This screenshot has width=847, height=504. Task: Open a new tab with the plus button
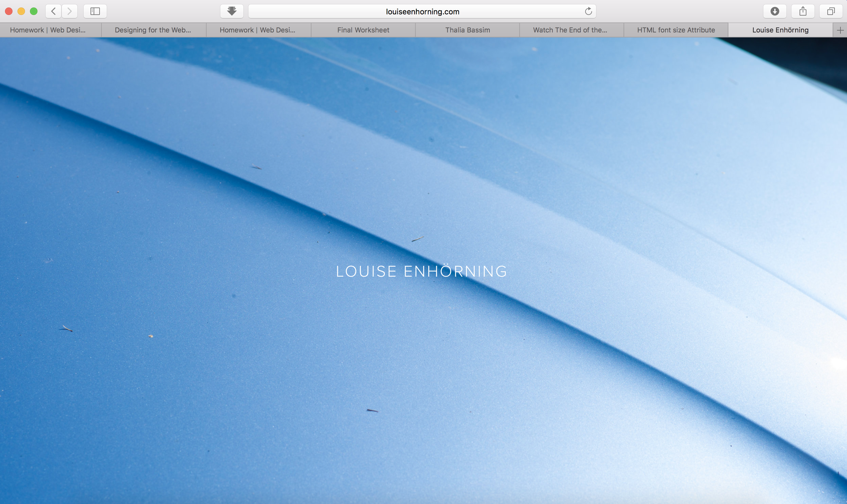[840, 30]
